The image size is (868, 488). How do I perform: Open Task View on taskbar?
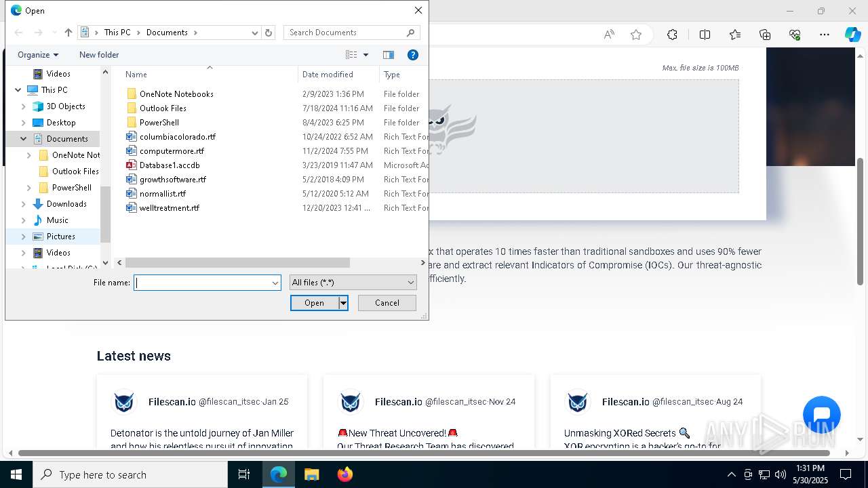[244, 474]
